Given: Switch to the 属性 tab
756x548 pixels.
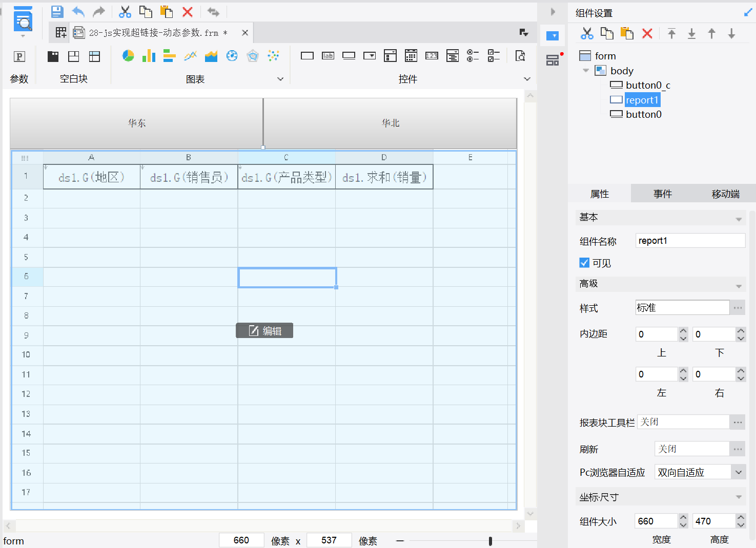Looking at the screenshot, I should point(599,194).
